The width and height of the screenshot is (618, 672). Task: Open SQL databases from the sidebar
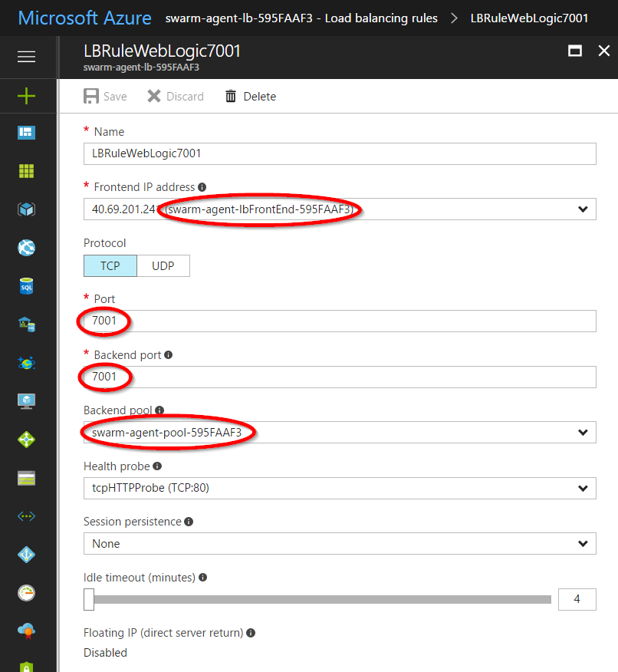coord(27,286)
